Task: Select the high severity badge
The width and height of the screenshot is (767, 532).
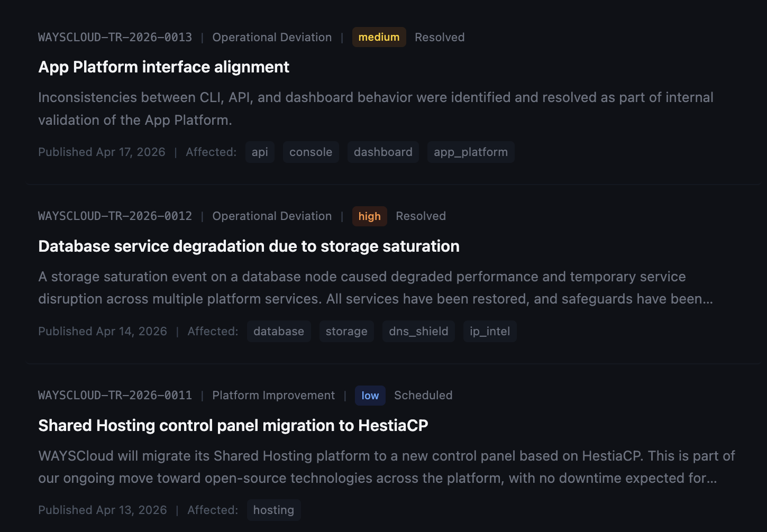Action: pos(369,216)
